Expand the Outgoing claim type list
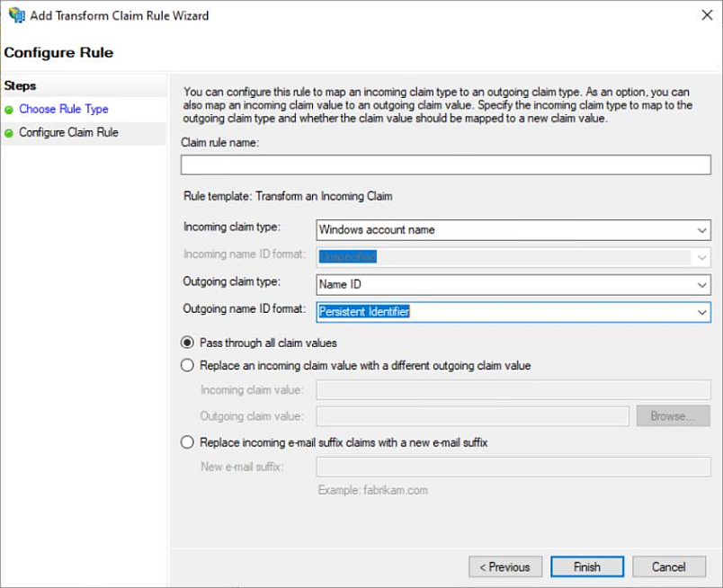This screenshot has height=588, width=723. (x=702, y=285)
